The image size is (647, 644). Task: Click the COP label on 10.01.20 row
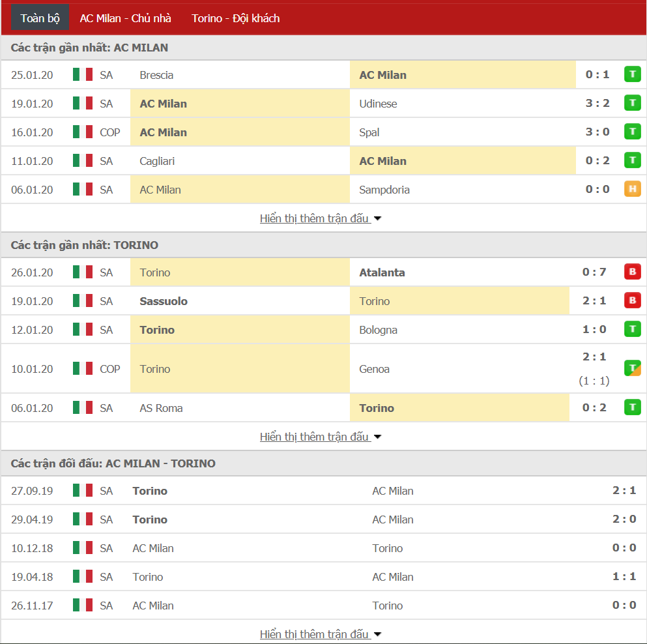tap(109, 369)
